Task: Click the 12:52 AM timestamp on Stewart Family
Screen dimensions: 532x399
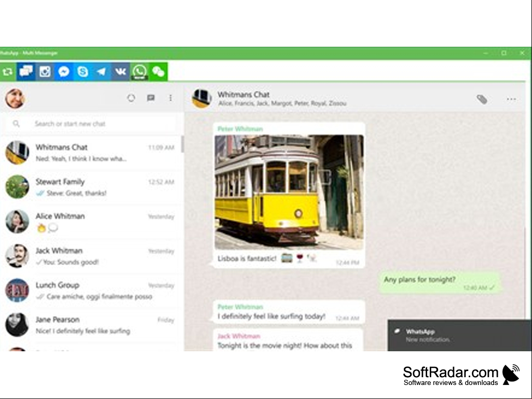Action: [161, 182]
